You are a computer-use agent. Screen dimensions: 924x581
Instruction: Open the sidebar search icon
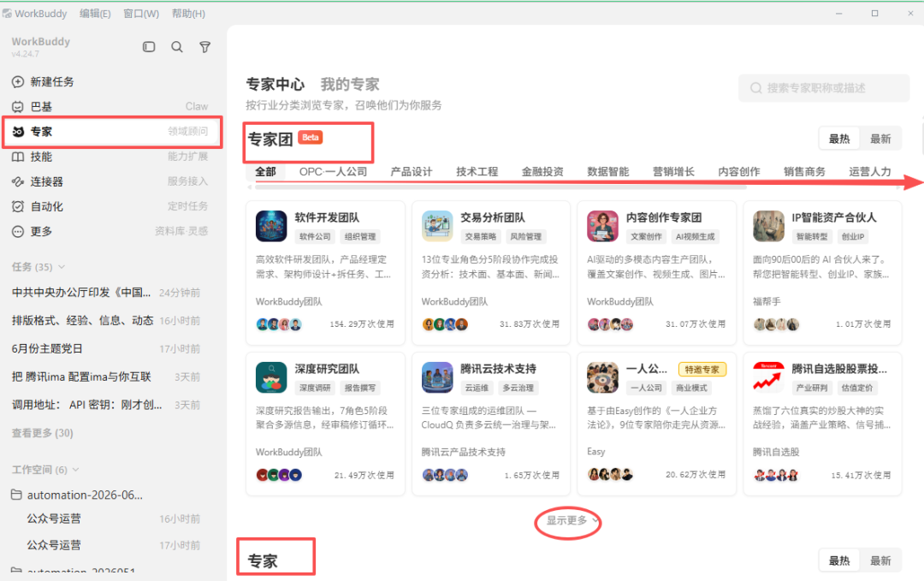pyautogui.click(x=177, y=46)
